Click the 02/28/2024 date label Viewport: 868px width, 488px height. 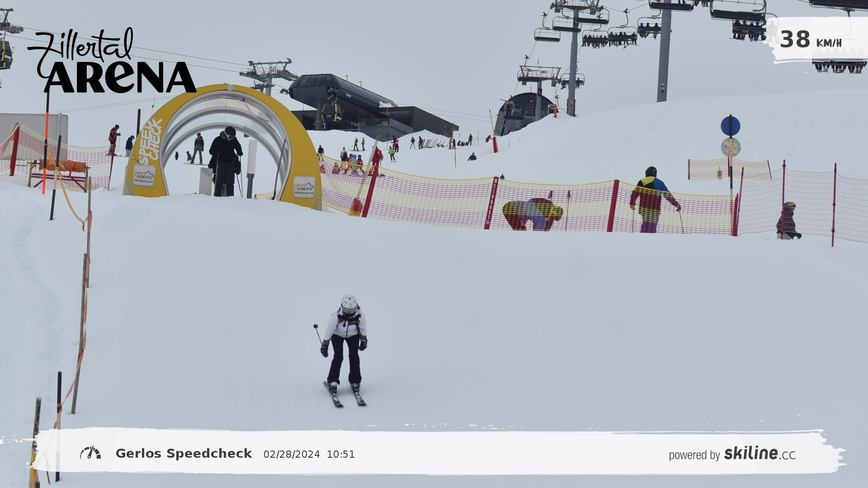292,455
